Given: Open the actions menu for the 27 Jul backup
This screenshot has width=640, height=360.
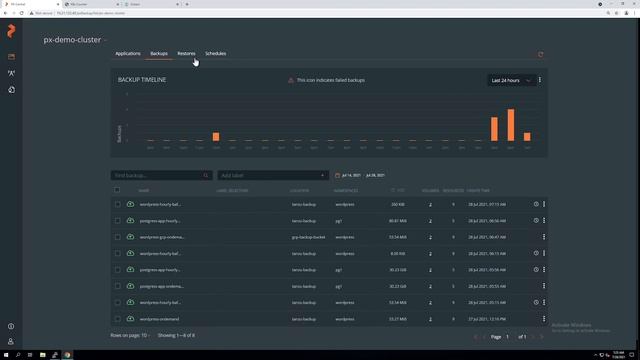Looking at the screenshot, I should 544,319.
